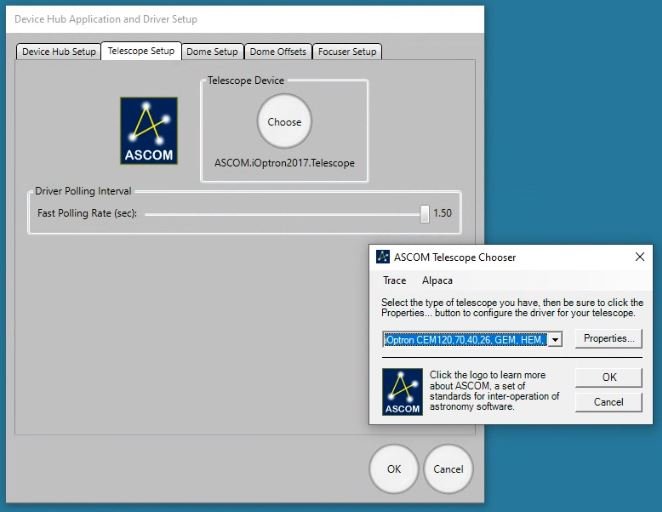Click the round Cancel button in Device Hub setup

click(448, 469)
